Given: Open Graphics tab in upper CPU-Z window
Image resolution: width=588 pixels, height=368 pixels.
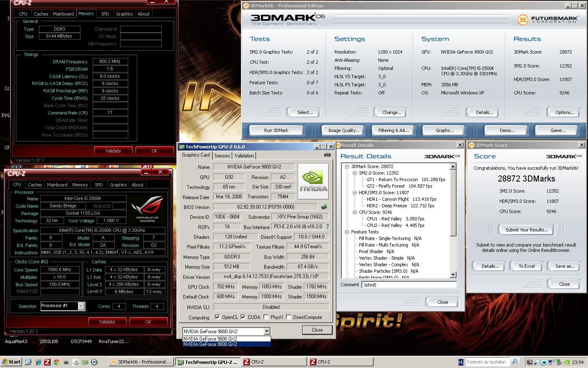Looking at the screenshot, I should [124, 14].
